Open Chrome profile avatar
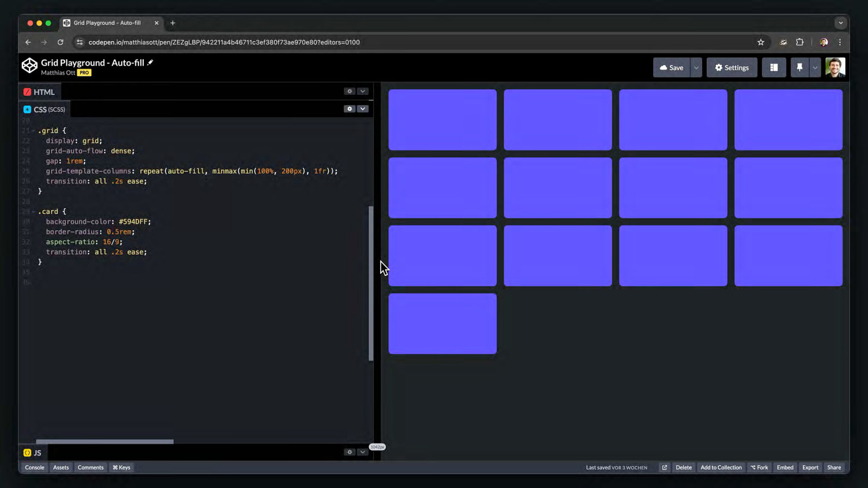Viewport: 868px width, 488px height. [824, 42]
